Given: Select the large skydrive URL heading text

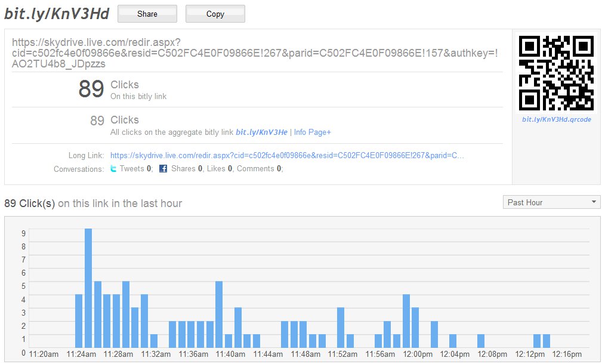Looking at the screenshot, I should coord(255,53).
